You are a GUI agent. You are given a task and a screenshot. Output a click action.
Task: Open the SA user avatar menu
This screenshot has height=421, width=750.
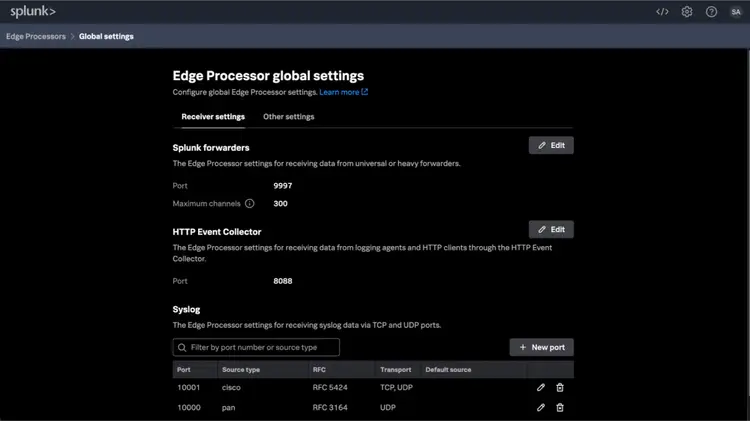pos(736,12)
